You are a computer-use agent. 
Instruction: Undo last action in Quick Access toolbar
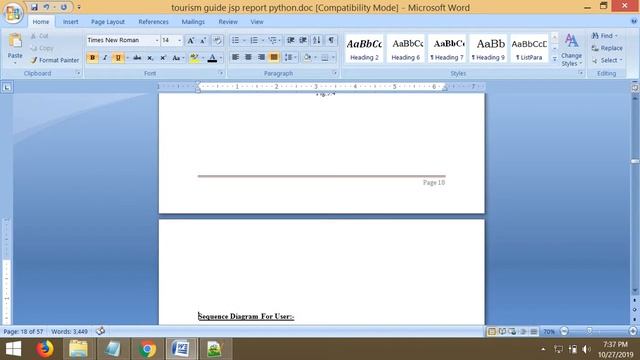point(46,7)
